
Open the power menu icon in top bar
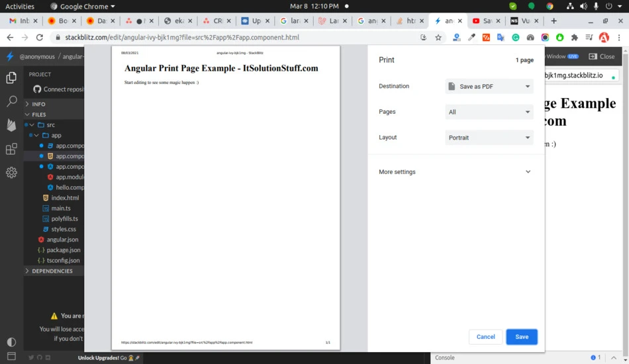[x=609, y=6]
